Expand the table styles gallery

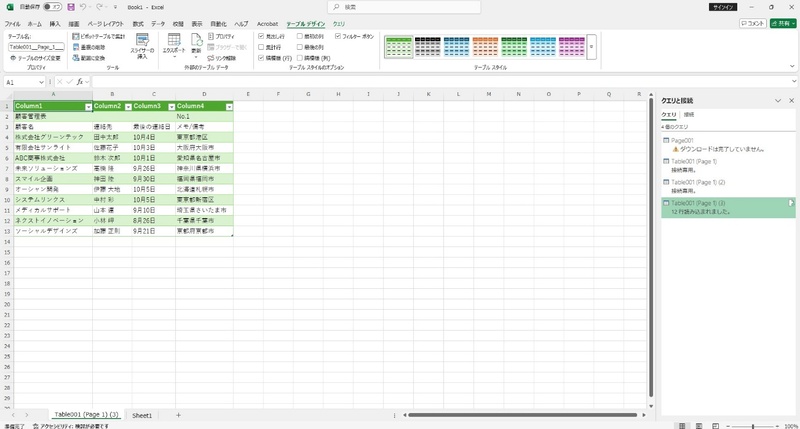[x=591, y=47]
